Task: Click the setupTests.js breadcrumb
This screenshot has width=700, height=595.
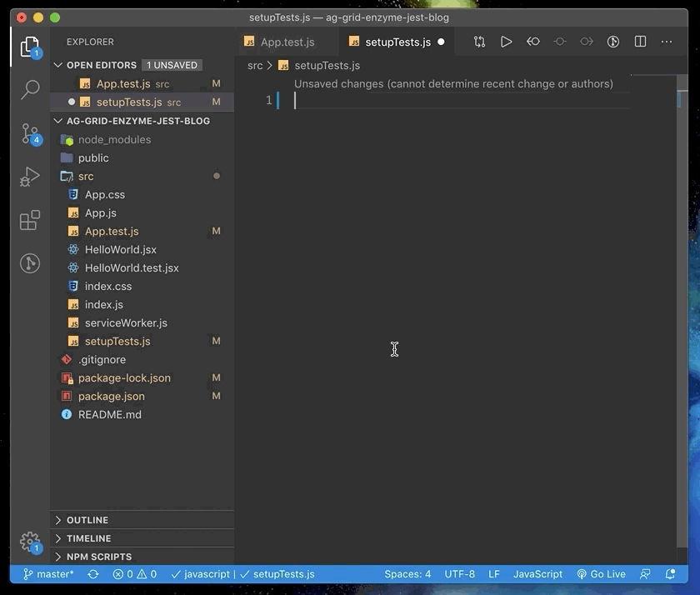Action: pyautogui.click(x=327, y=66)
